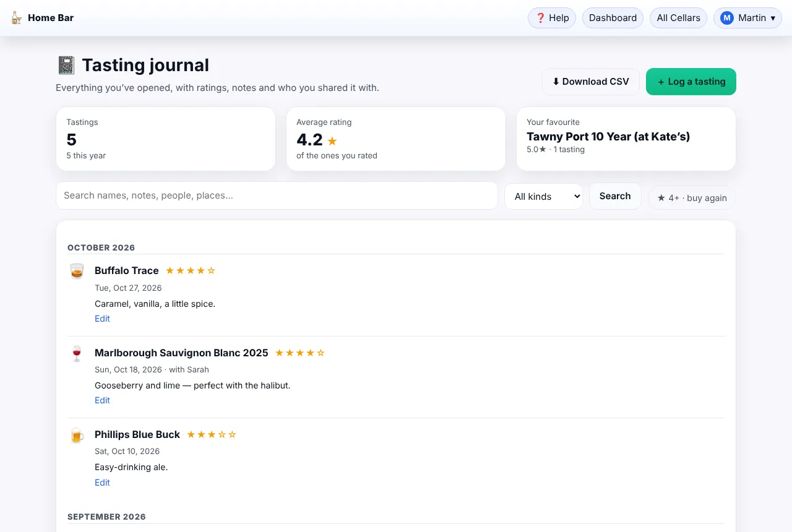
Task: Click the Home Bar bottle logo icon
Action: 17,18
